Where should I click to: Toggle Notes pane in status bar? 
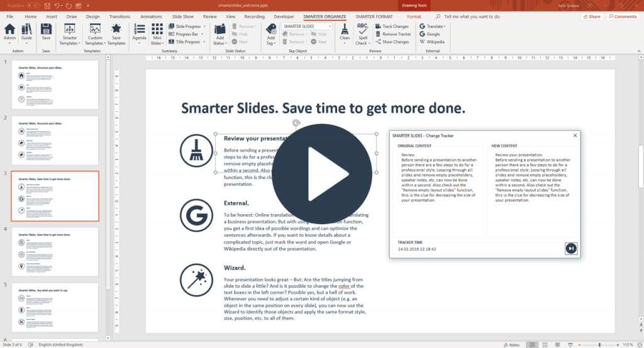click(512, 345)
